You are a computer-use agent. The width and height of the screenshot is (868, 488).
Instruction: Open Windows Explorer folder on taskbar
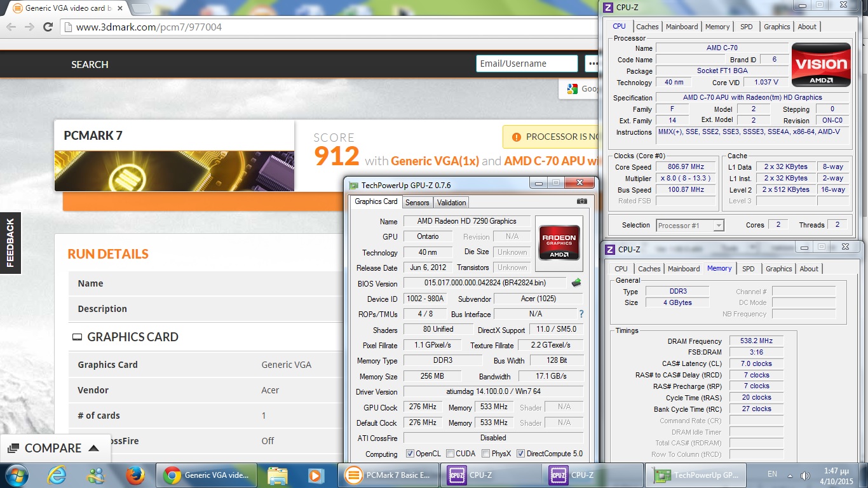coord(278,475)
